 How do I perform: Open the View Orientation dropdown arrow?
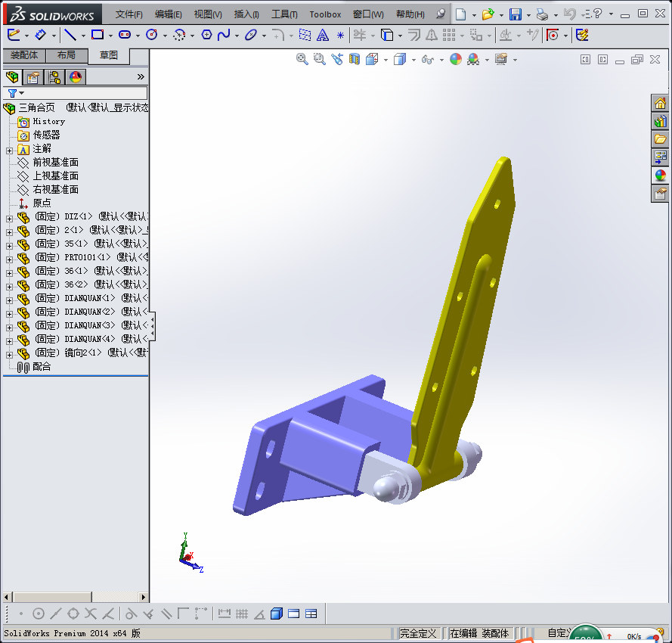[x=386, y=60]
